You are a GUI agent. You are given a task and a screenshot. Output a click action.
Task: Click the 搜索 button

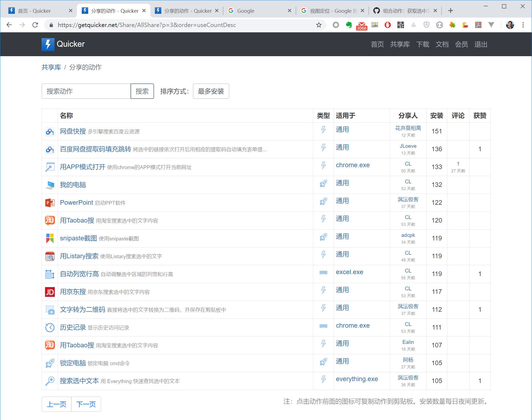pos(142,91)
